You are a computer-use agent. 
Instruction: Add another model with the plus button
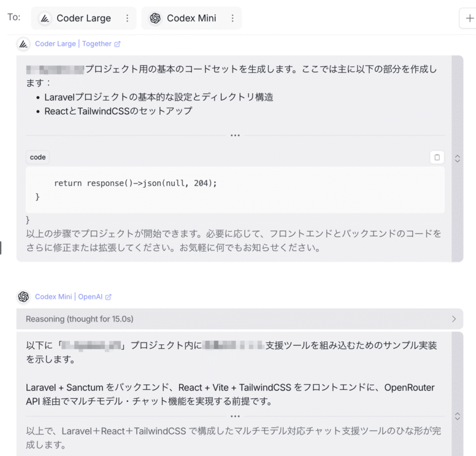(469, 18)
